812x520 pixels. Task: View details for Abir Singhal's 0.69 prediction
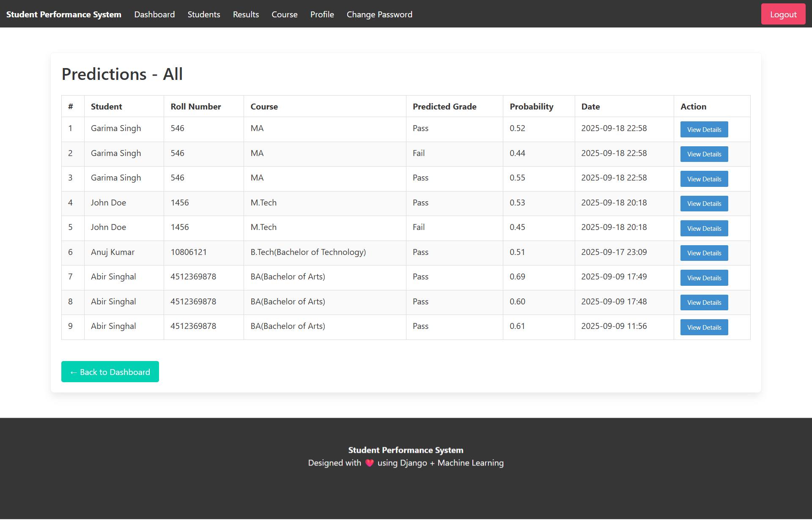coord(704,278)
